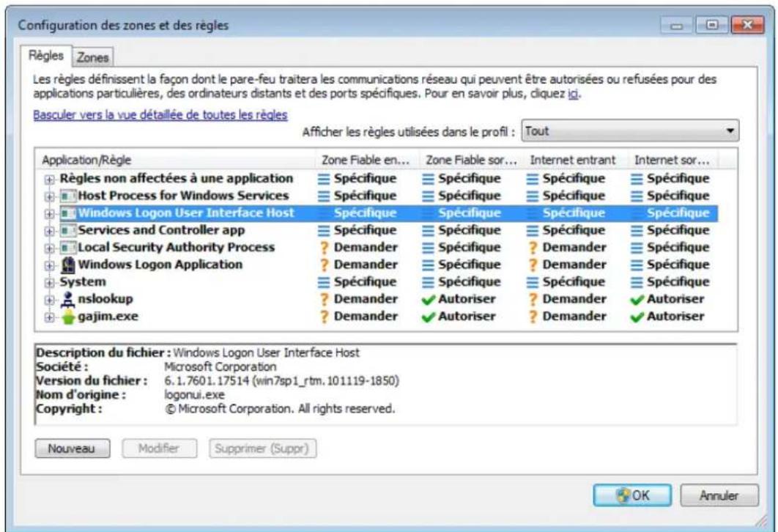Click the nslookup application icon
The height and width of the screenshot is (532, 778).
point(68,299)
